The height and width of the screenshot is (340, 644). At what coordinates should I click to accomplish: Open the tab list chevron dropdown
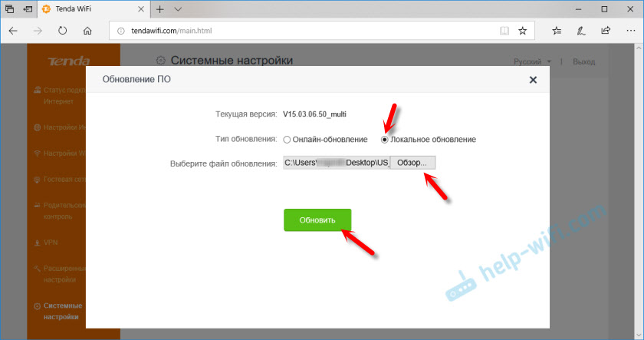179,9
